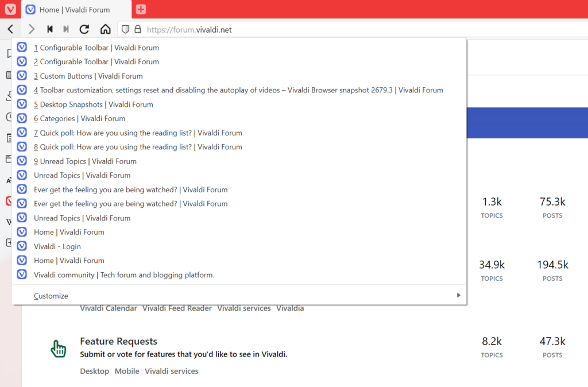
Task: Open history entry 2 Configurable Toolbar
Action: point(239,61)
